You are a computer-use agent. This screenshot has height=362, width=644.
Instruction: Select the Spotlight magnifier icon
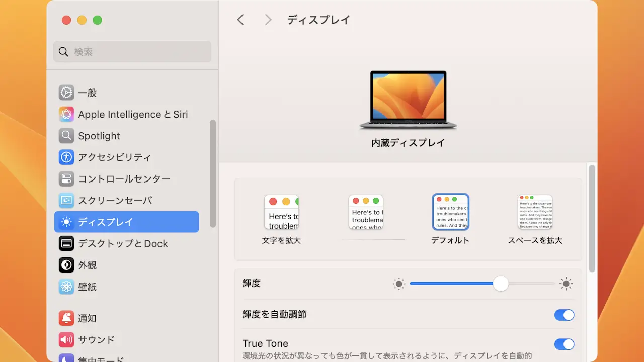point(66,136)
